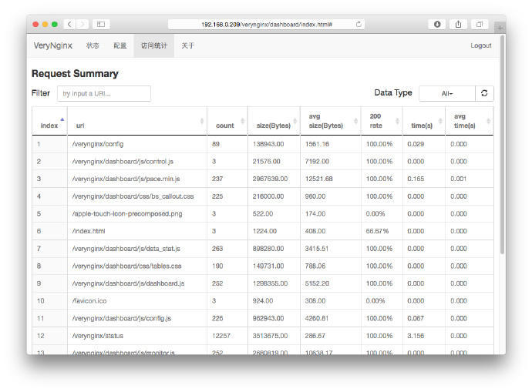Select uri /verynginx/dashboard/css/tables.css
Screen dimensions: 532x392
126,266
